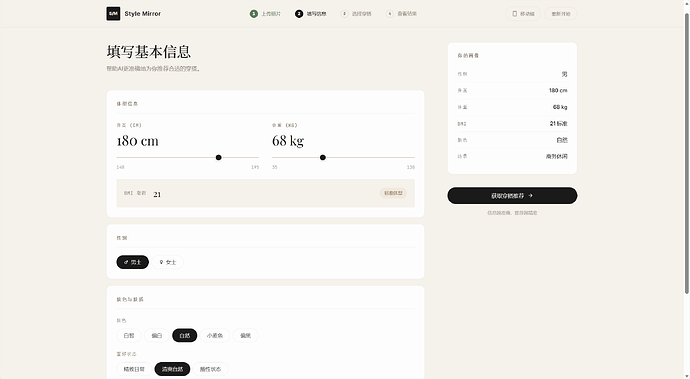Click the Style Mirror brand name
690x379 pixels.
point(143,14)
